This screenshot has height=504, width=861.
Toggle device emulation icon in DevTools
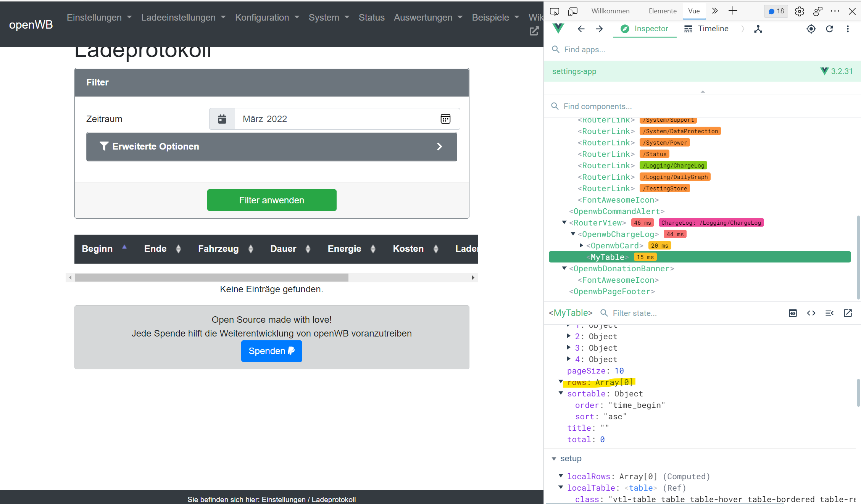point(572,11)
